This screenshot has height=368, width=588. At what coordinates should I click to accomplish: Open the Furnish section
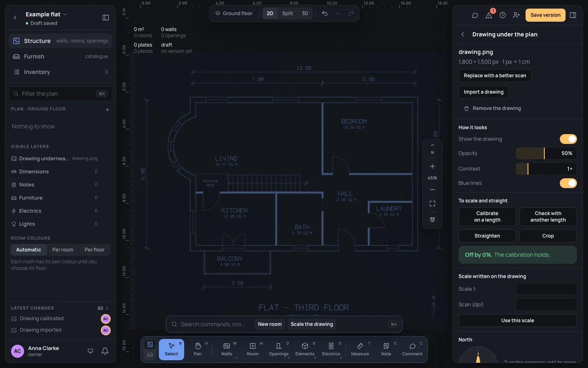click(60, 56)
